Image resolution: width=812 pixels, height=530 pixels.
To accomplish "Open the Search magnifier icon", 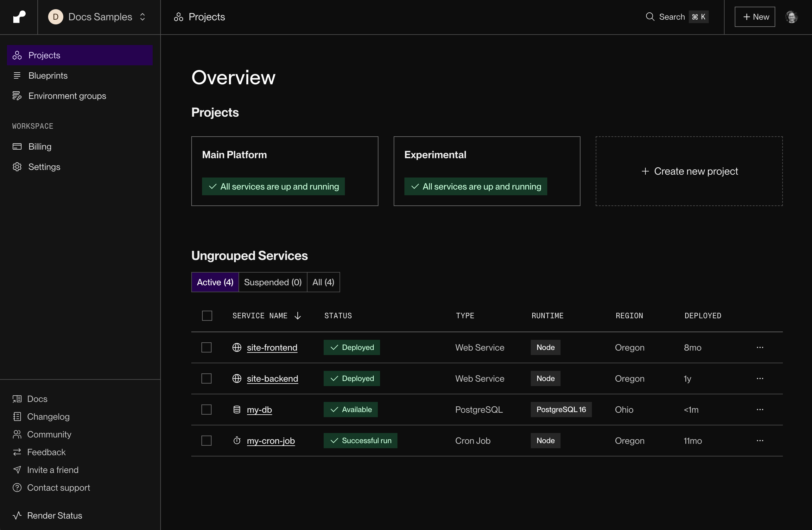I will click(650, 16).
